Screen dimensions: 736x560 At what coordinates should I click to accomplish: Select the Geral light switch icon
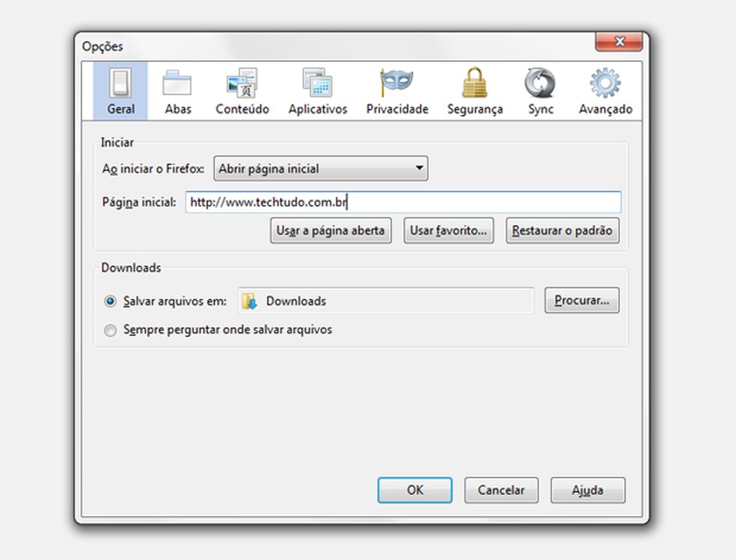(120, 83)
